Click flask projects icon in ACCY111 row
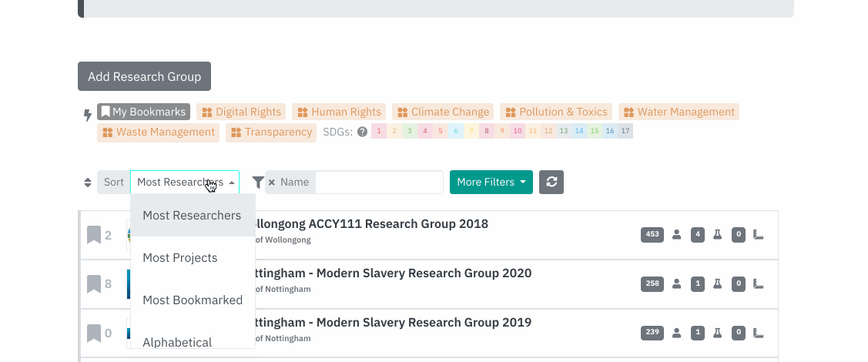 point(718,235)
